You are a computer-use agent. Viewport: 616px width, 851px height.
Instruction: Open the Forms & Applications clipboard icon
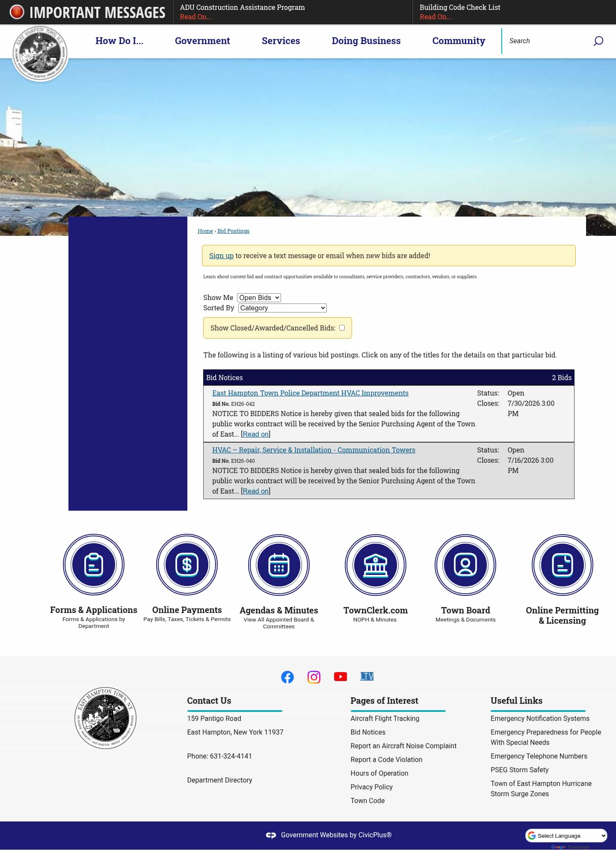click(94, 565)
